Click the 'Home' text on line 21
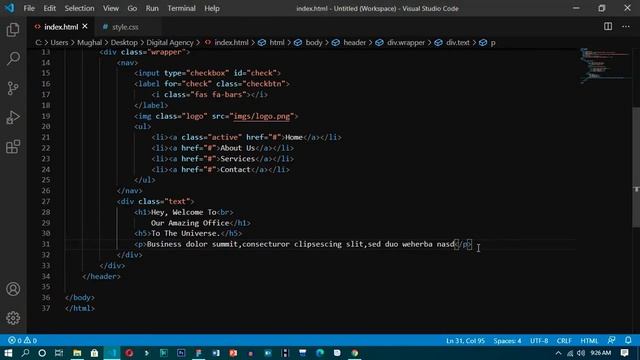Viewport: 640px width, 360px height. point(294,138)
